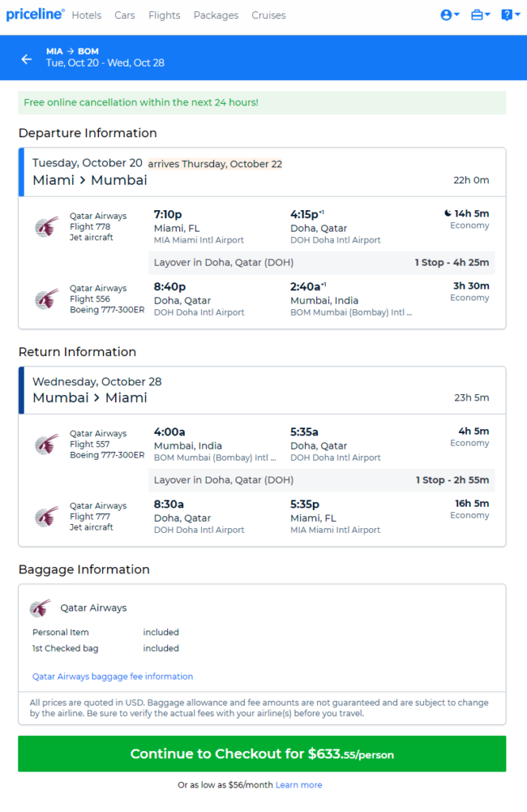Click the Learn more financing link
Image resolution: width=527 pixels, height=812 pixels.
click(299, 785)
